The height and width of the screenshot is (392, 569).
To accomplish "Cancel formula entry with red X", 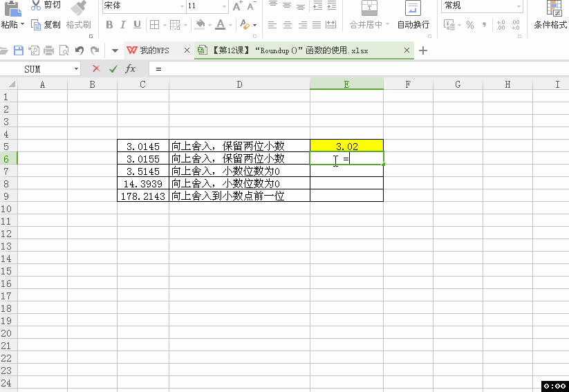I will [96, 68].
